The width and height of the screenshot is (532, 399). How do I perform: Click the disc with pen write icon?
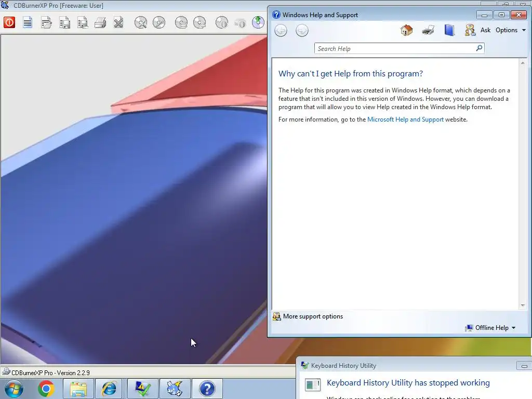point(159,23)
